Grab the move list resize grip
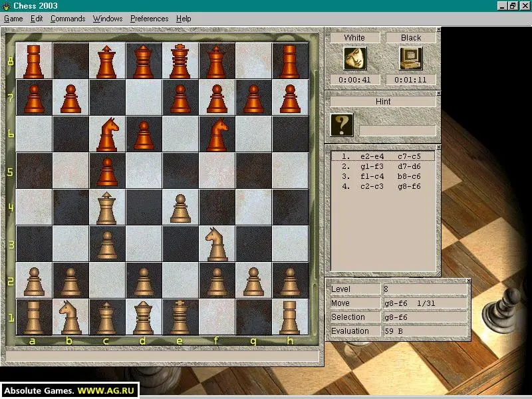 (x=438, y=273)
